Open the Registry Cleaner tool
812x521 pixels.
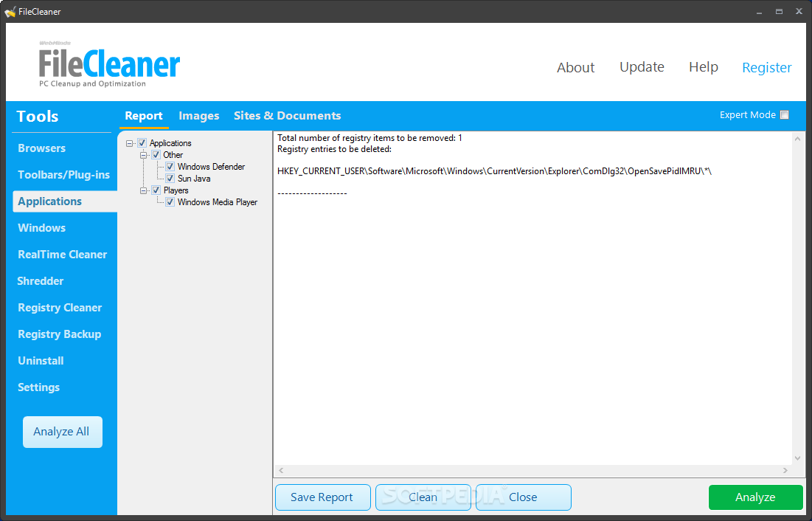click(60, 308)
